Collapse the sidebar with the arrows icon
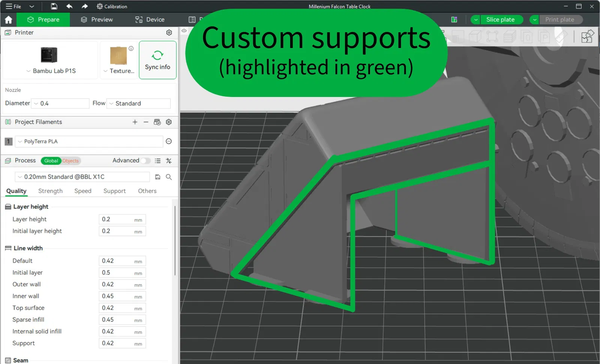 click(x=184, y=31)
